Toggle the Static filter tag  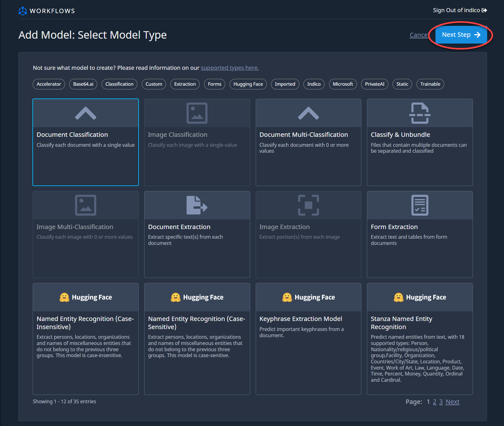pyautogui.click(x=402, y=84)
